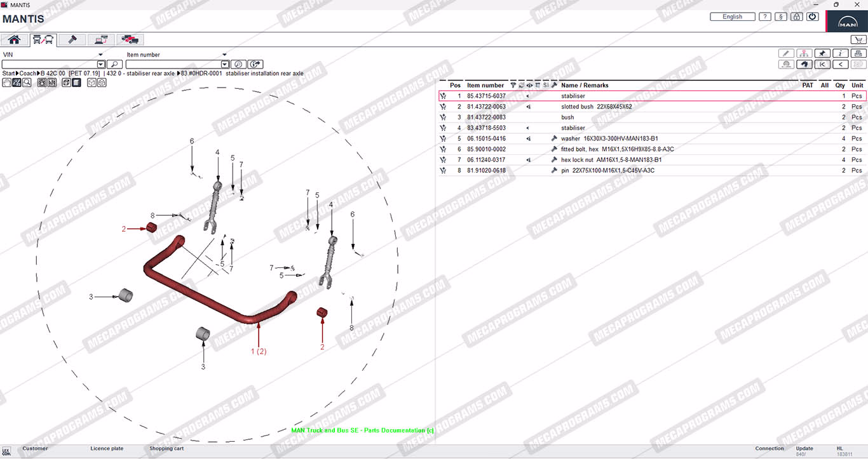The height and width of the screenshot is (459, 868).
Task: Select the magnifier zoom tool above the drawing
Action: click(27, 83)
